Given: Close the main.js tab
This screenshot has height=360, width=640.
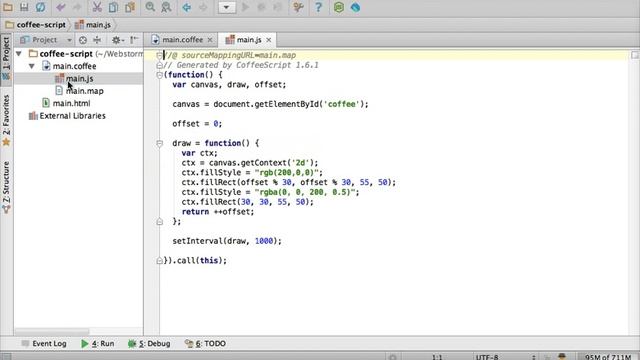Looking at the screenshot, I should pos(269,40).
